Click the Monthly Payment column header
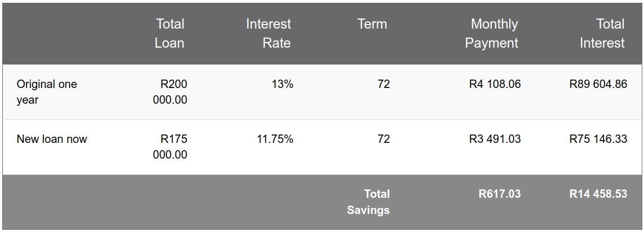This screenshot has height=232, width=644. (491, 33)
